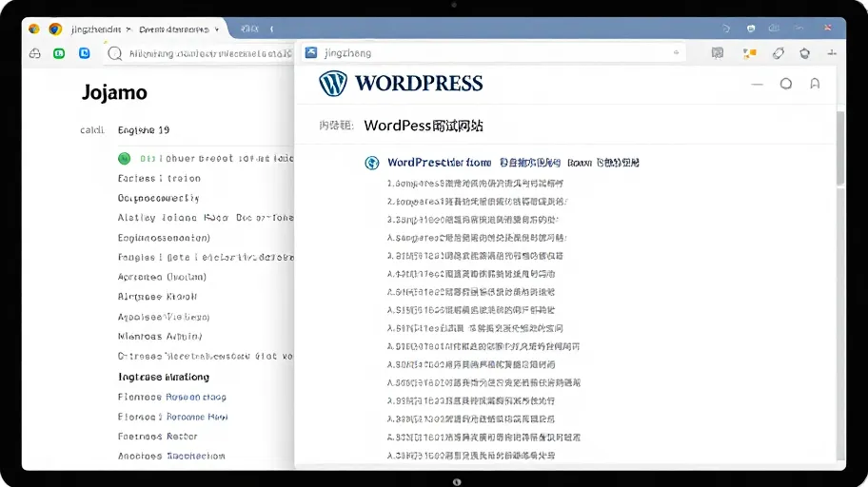Click the bold 'Ingtrase iatrationg' heading
Screen dimensions: 868x487
164,377
